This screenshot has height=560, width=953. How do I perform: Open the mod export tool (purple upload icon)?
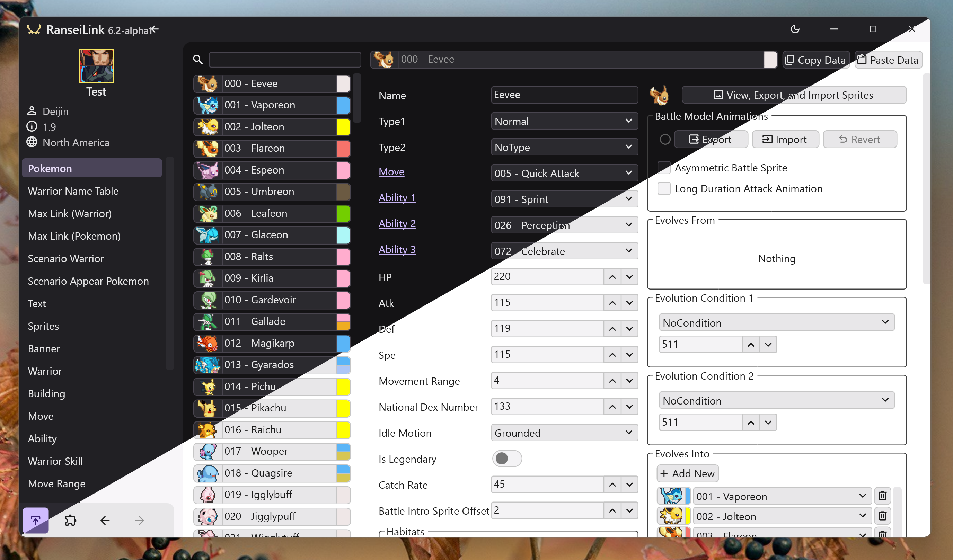(x=35, y=520)
